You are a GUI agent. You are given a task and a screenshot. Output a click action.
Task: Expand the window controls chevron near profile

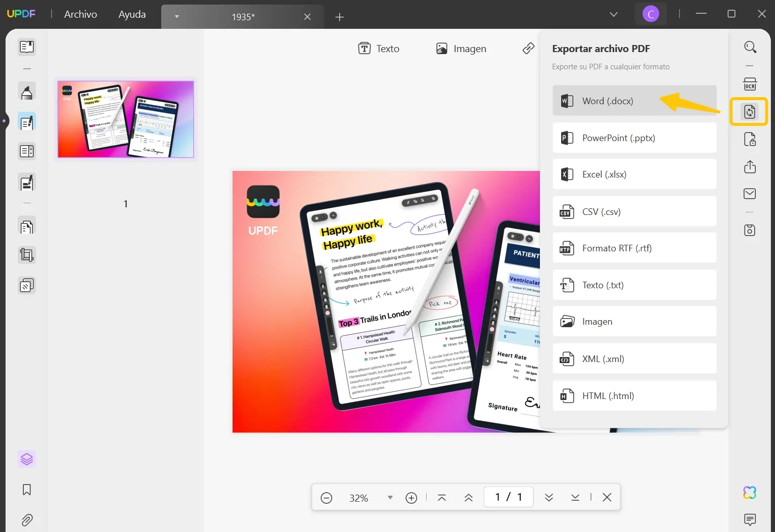pyautogui.click(x=613, y=14)
